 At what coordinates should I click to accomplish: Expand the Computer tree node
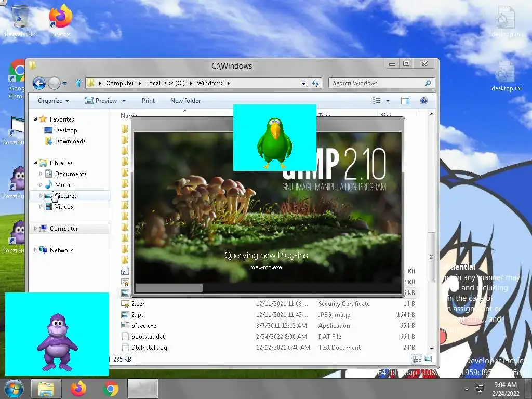click(35, 229)
